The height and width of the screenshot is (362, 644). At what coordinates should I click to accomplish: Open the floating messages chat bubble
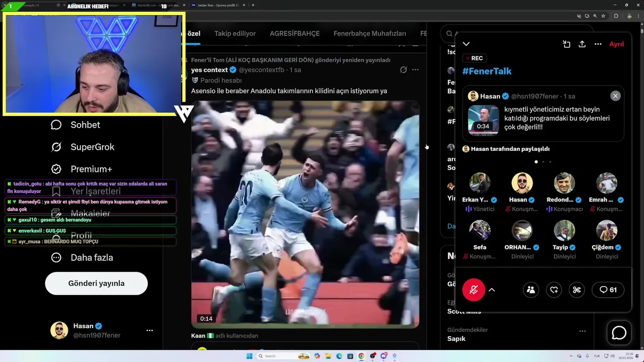(x=619, y=333)
